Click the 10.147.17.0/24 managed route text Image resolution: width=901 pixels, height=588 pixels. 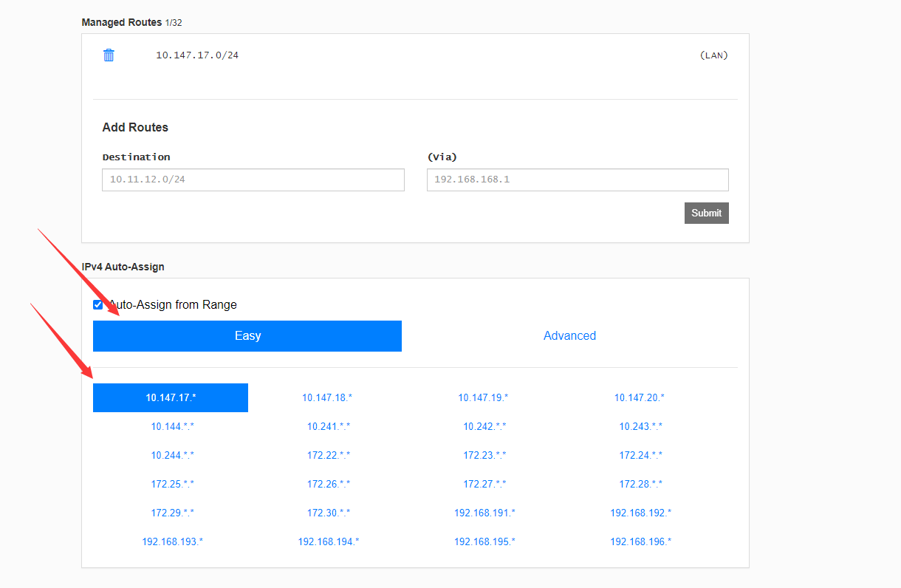[197, 55]
